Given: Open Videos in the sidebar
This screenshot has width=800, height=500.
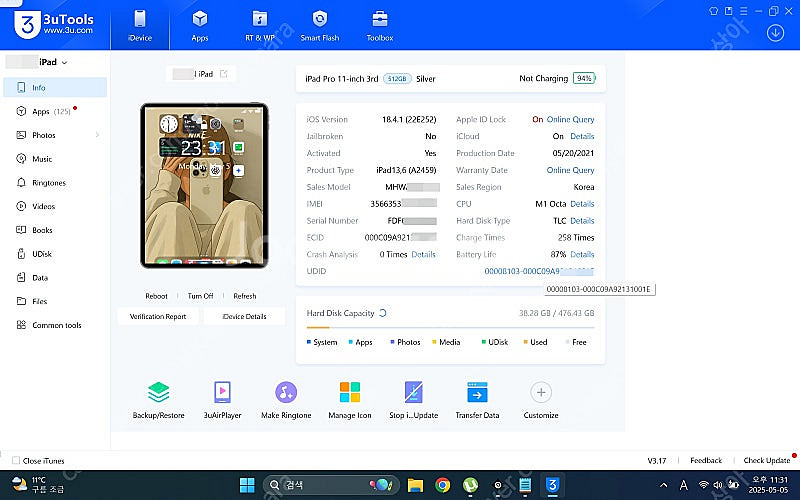Looking at the screenshot, I should click(55, 206).
